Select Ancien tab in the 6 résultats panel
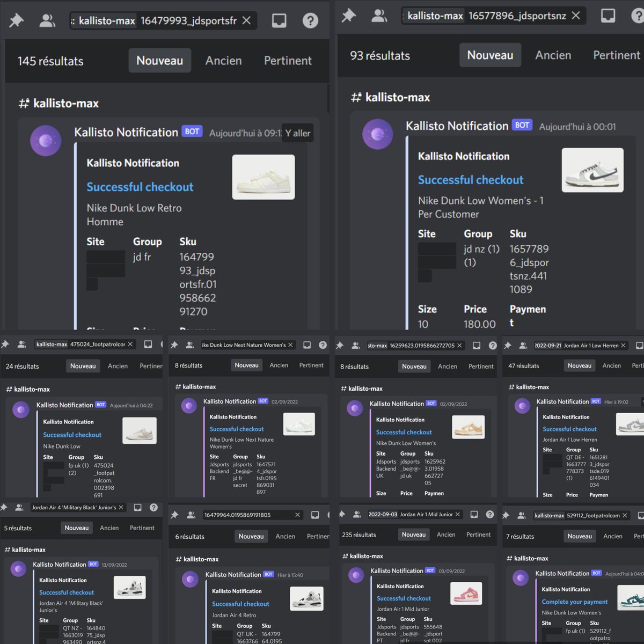644x644 pixels. click(x=286, y=536)
